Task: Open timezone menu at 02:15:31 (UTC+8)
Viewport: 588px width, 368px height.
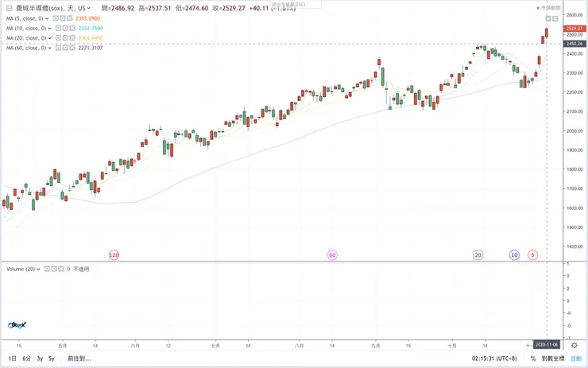Action: click(x=494, y=358)
